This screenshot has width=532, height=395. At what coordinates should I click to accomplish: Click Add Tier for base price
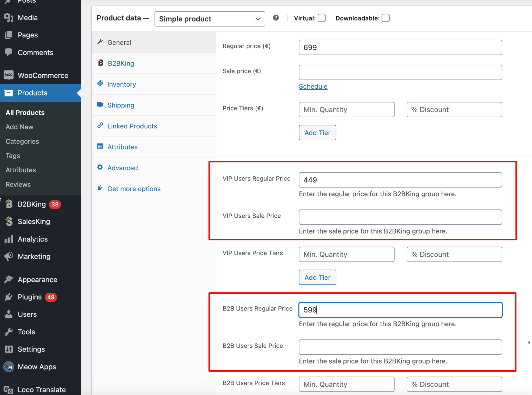coord(317,132)
